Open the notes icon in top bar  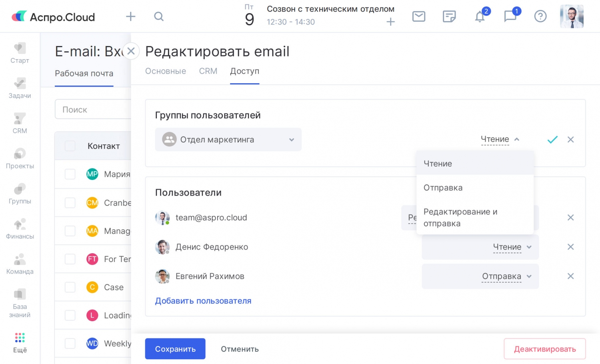coord(449,16)
